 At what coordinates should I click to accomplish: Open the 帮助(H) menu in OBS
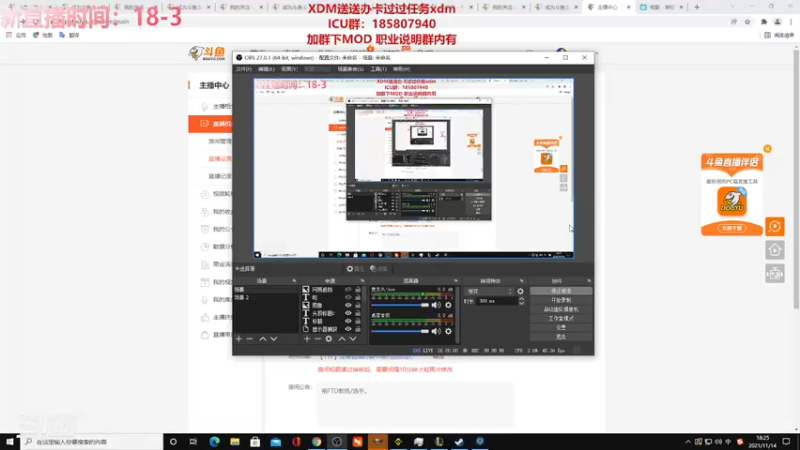(x=402, y=69)
